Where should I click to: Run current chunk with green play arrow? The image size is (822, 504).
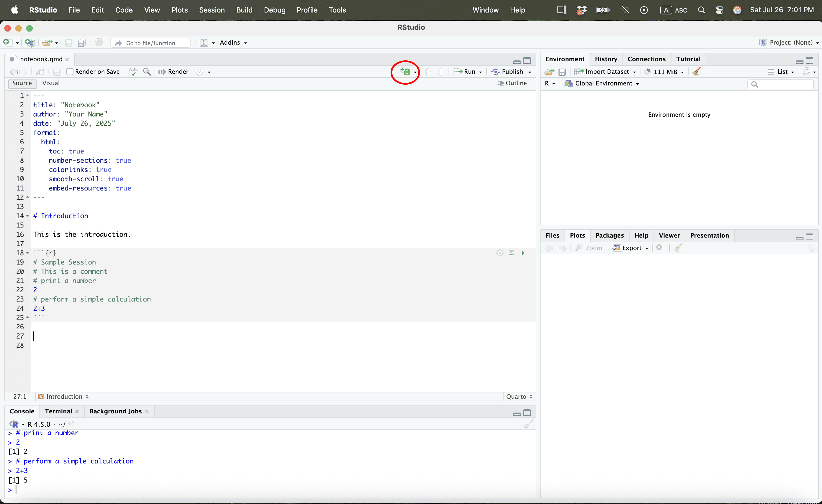pos(523,253)
